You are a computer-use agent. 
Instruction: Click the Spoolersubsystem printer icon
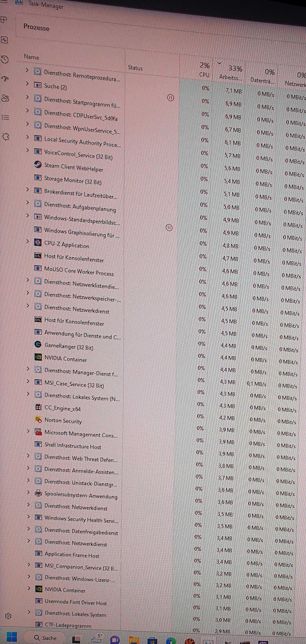tap(38, 493)
